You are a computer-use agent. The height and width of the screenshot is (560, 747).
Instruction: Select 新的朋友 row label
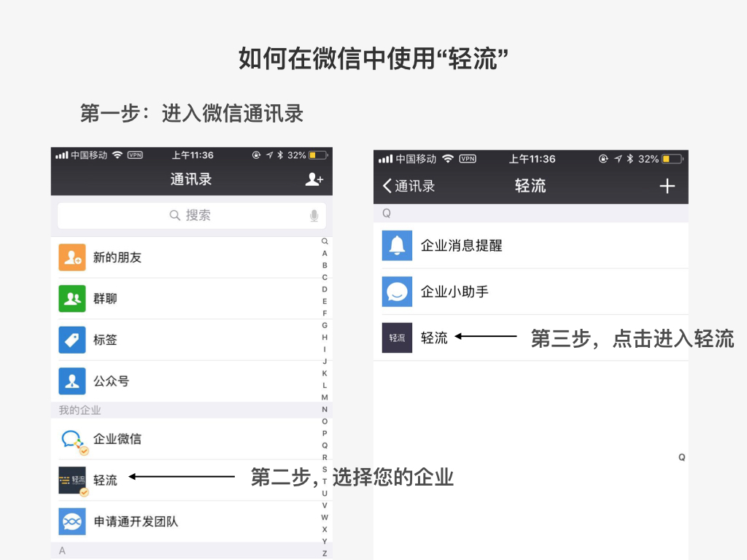[117, 257]
